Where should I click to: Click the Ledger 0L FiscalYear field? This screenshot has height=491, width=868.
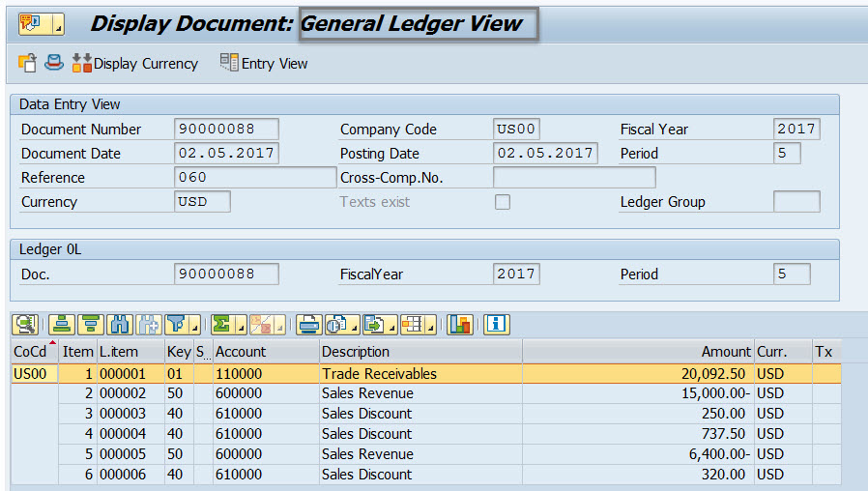click(x=516, y=274)
